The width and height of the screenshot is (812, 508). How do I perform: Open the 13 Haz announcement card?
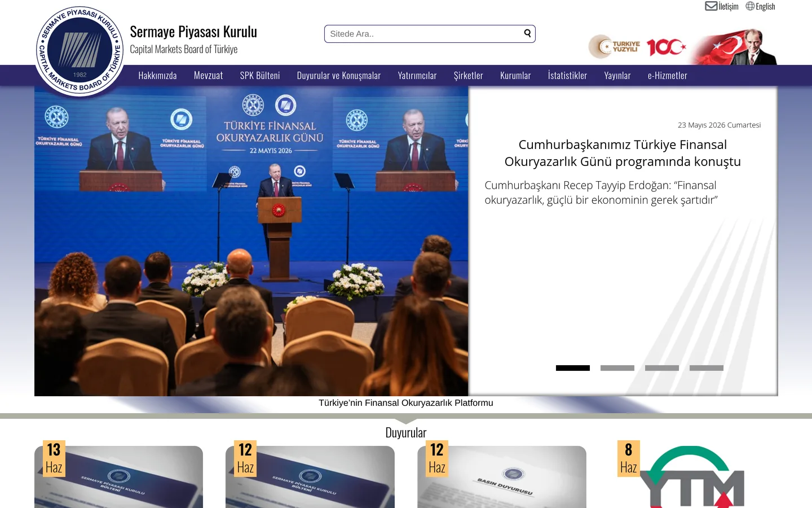tap(118, 477)
